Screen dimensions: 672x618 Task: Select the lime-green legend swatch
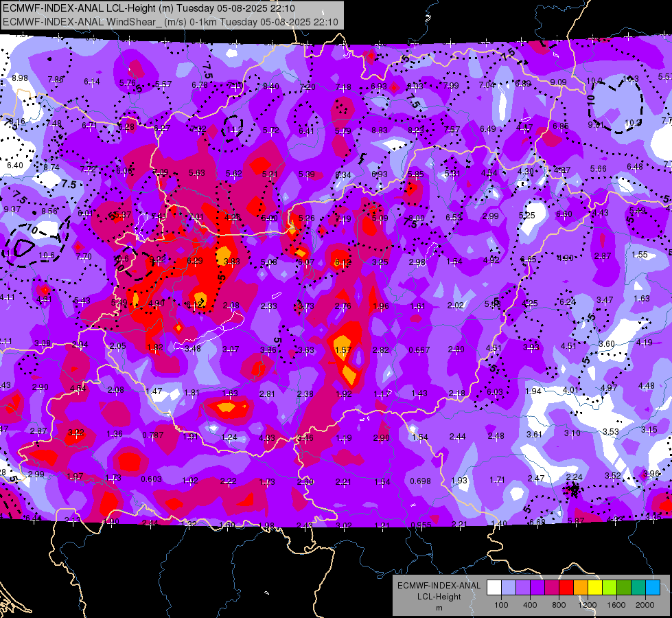[610, 588]
